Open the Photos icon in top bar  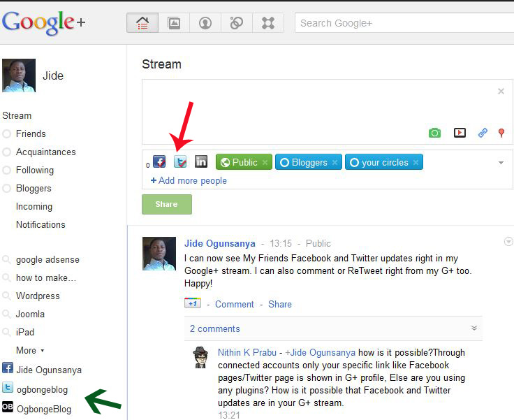[x=174, y=23]
